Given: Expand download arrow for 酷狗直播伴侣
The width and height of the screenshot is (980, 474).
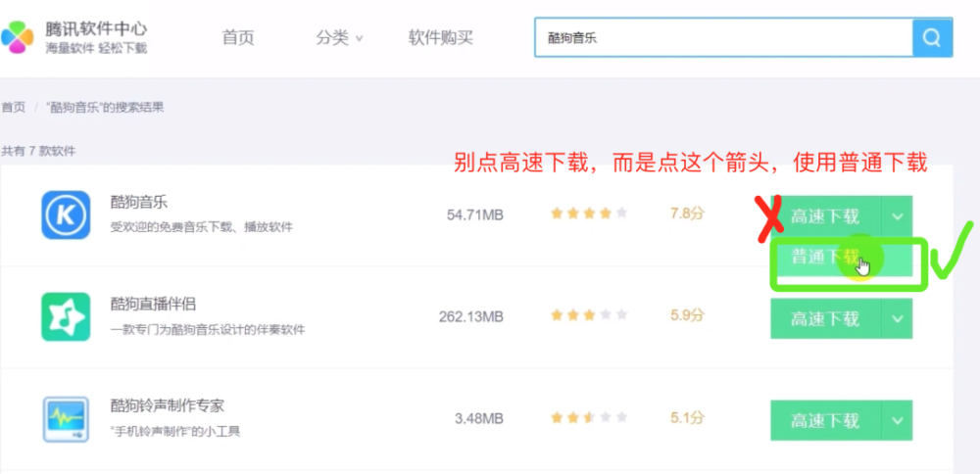Looking at the screenshot, I should (898, 318).
